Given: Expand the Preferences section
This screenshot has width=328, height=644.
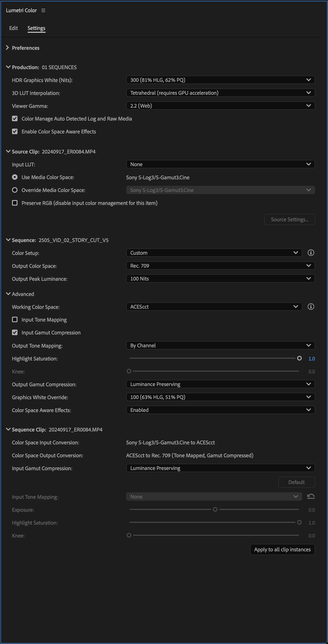Looking at the screenshot, I should pos(8,47).
